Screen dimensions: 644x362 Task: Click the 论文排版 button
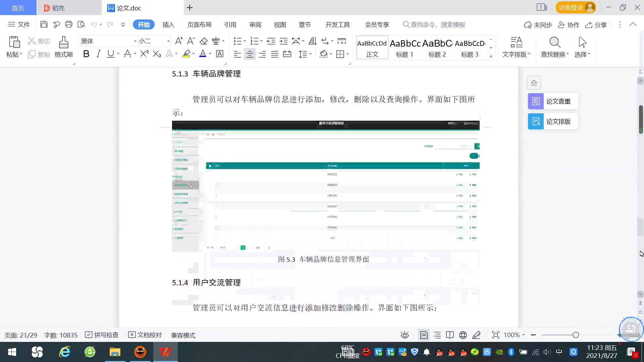click(553, 121)
